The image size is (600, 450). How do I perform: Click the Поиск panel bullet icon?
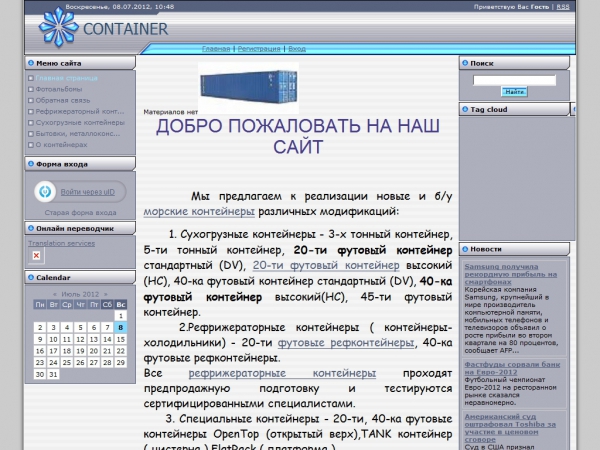coord(465,63)
